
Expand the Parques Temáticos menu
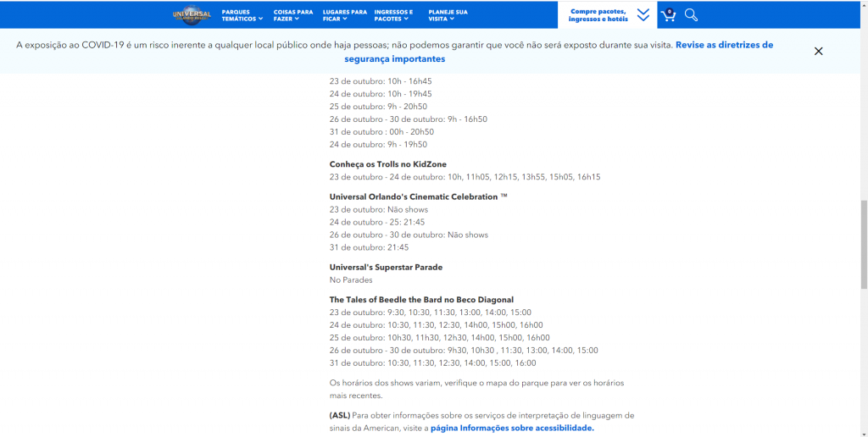[242, 15]
